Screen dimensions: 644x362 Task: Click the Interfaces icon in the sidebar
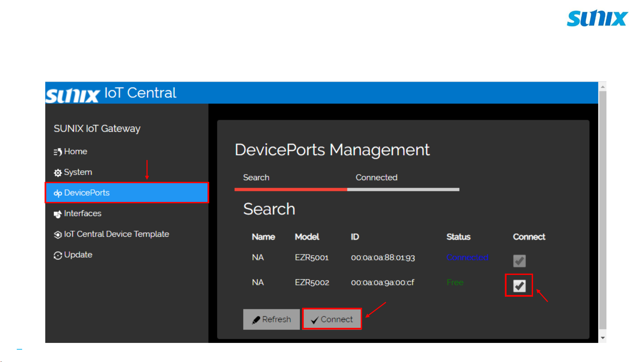58,214
